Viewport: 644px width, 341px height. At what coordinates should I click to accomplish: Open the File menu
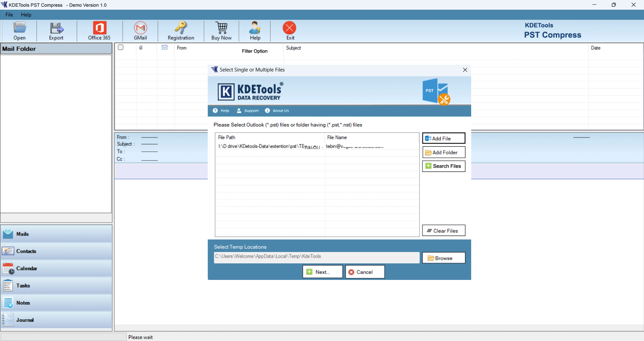9,15
